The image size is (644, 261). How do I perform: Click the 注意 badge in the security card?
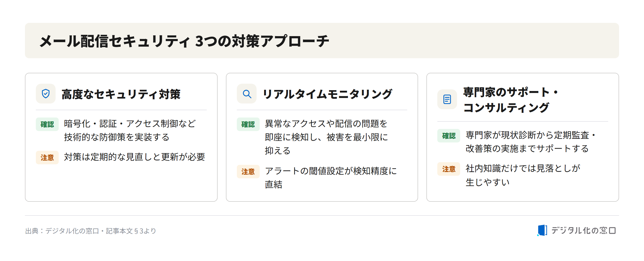click(x=47, y=158)
